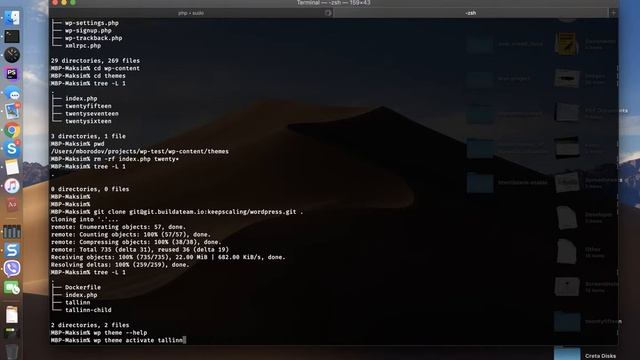The image size is (640, 360).
Task: Click the 'Counting objects: 100% (57/57)' line
Action: pyautogui.click(x=131, y=234)
